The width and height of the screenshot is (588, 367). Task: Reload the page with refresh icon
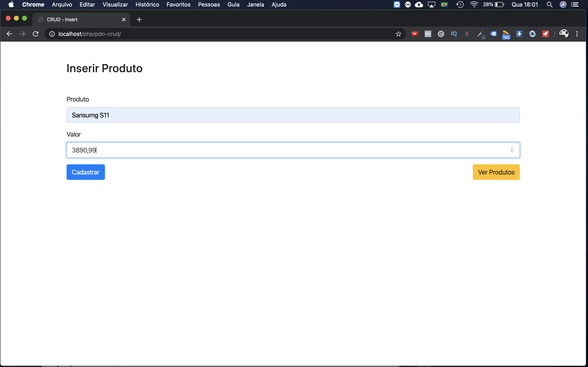coord(36,34)
